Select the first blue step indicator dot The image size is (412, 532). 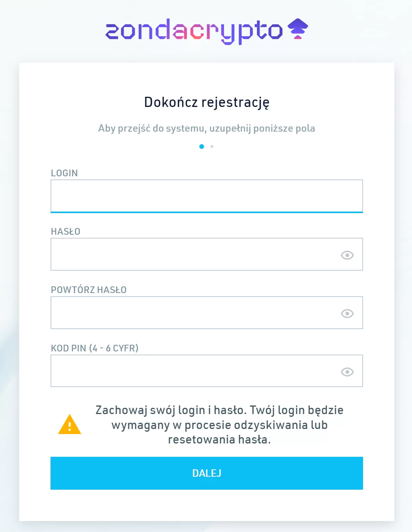[202, 147]
